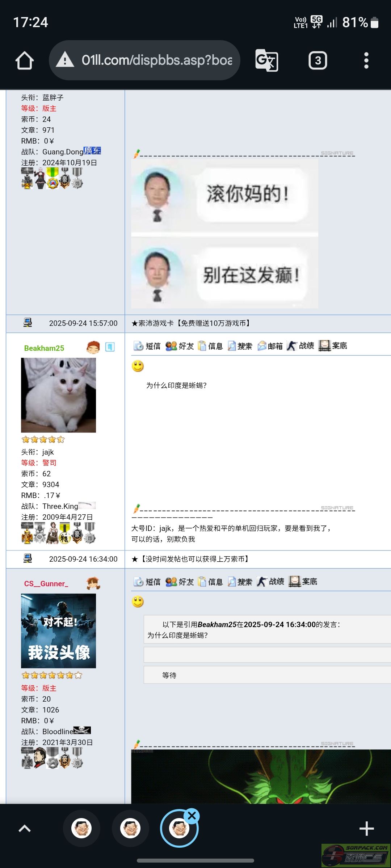Click 短信 in Beakham25's post toolbar
The image size is (391, 868).
[x=147, y=346]
